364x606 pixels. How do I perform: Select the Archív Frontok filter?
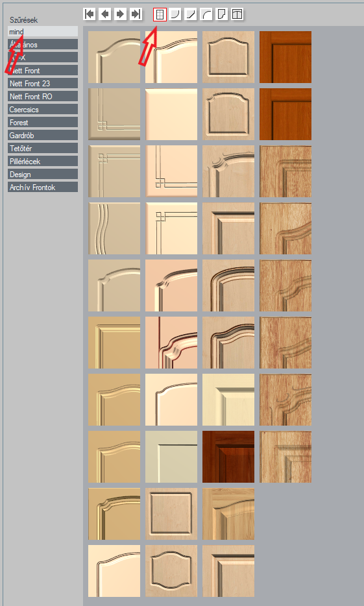43,187
